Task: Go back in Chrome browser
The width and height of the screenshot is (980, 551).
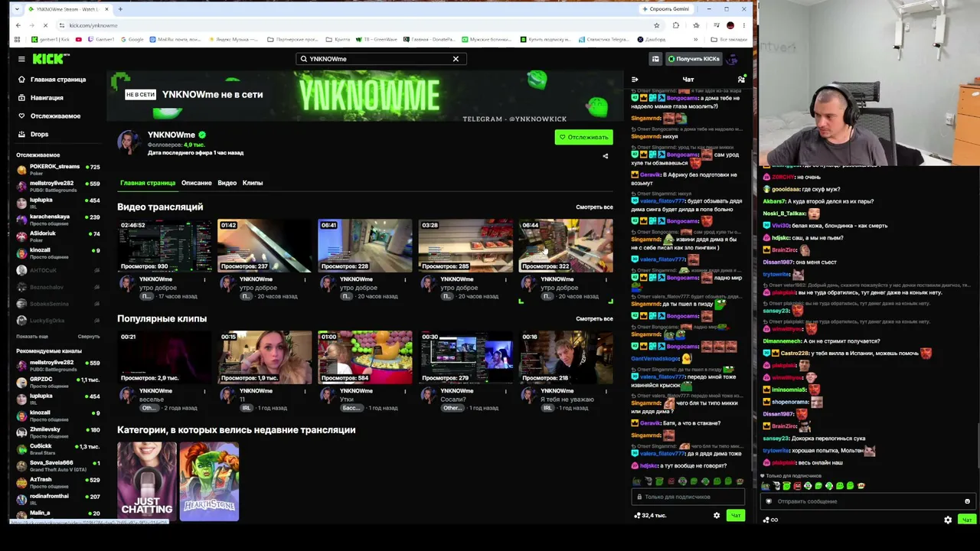Action: (x=18, y=25)
